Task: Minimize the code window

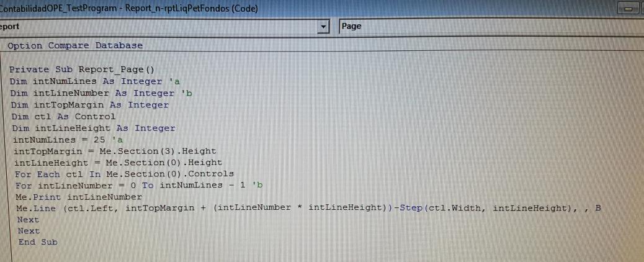Action: pos(628,9)
